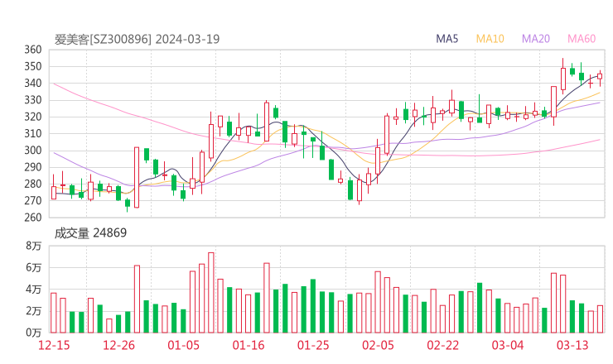Click the 290 price axis value

(33, 167)
